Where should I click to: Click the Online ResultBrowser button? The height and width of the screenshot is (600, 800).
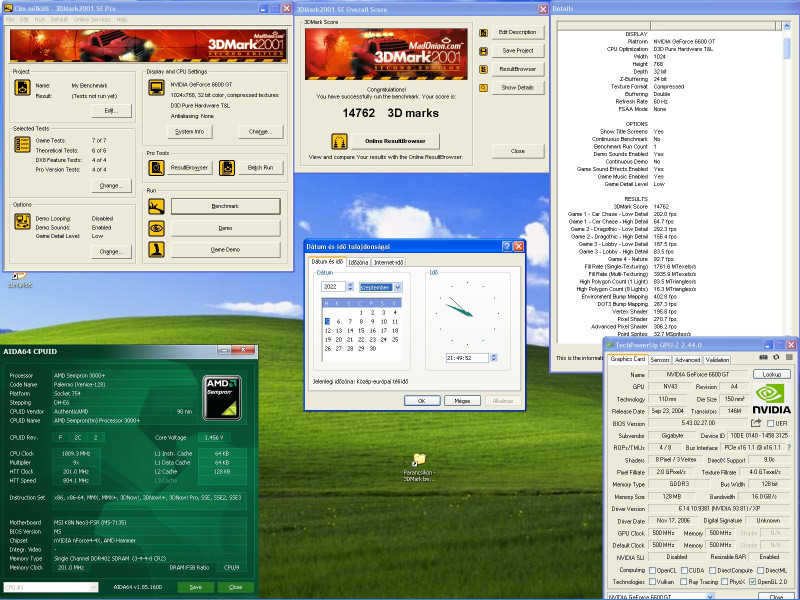tap(395, 141)
